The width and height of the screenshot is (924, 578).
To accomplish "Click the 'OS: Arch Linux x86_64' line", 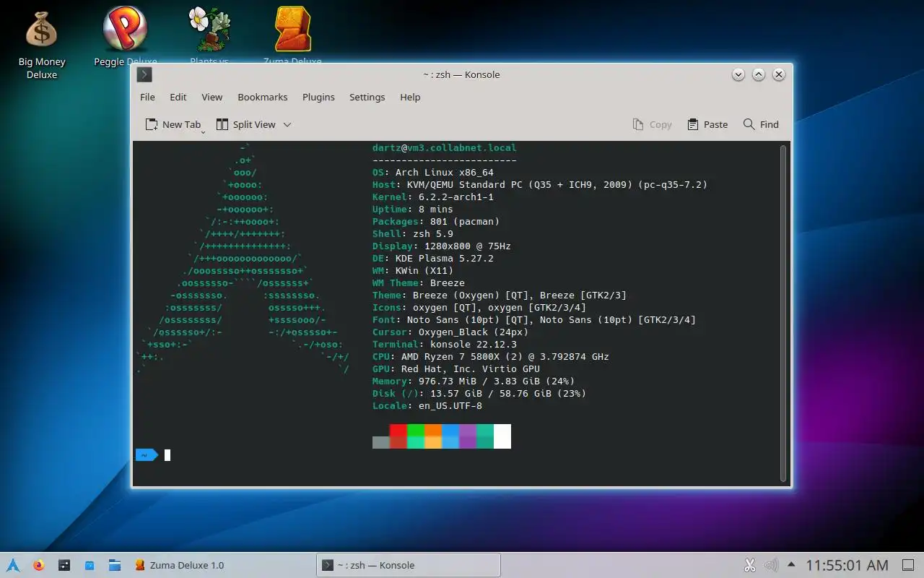I will 433,173.
